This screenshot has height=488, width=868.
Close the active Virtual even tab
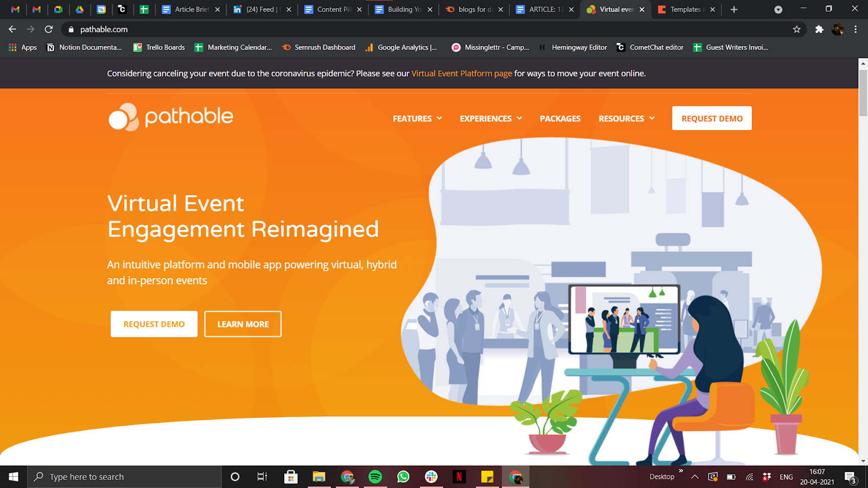642,9
